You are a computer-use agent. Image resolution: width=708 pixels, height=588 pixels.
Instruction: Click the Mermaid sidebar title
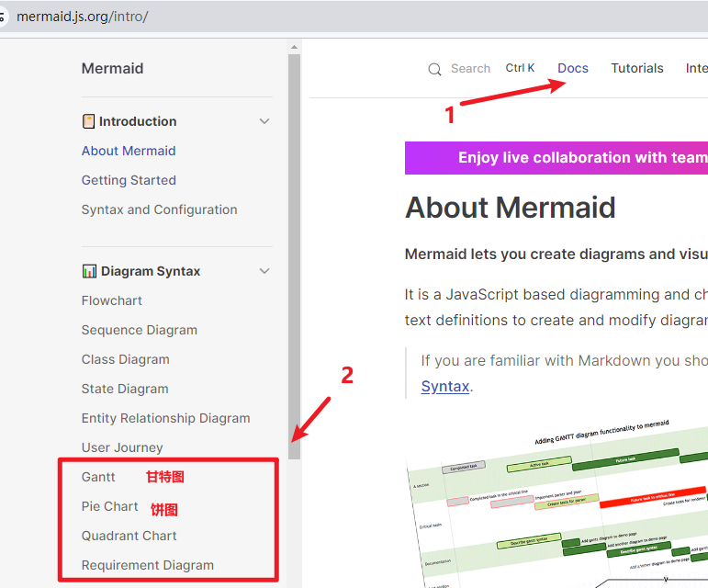tap(112, 69)
